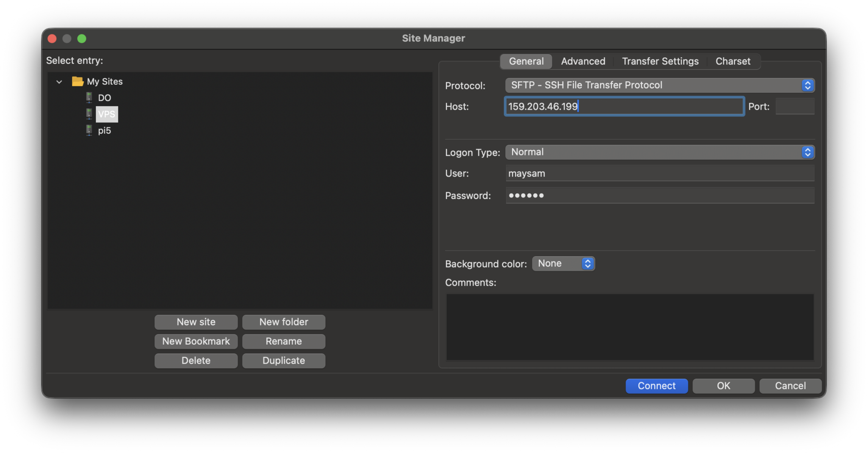
Task: Select the My Sites folder label
Action: pyautogui.click(x=105, y=81)
